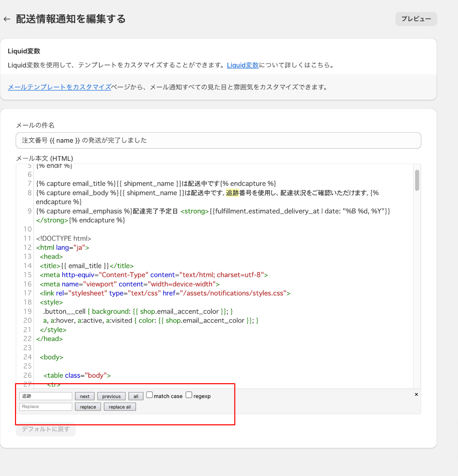The width and height of the screenshot is (458, 476).
Task: Click the a:hover color style line
Action: point(151,321)
